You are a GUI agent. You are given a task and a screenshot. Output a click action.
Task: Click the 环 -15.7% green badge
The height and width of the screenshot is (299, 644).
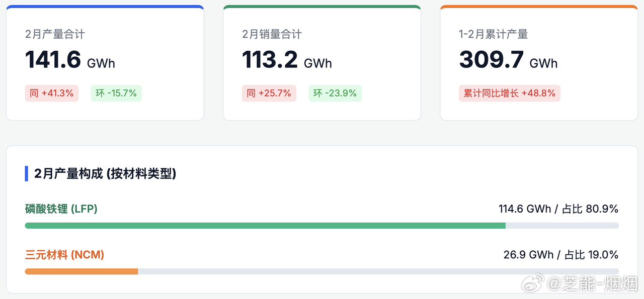coord(116,93)
